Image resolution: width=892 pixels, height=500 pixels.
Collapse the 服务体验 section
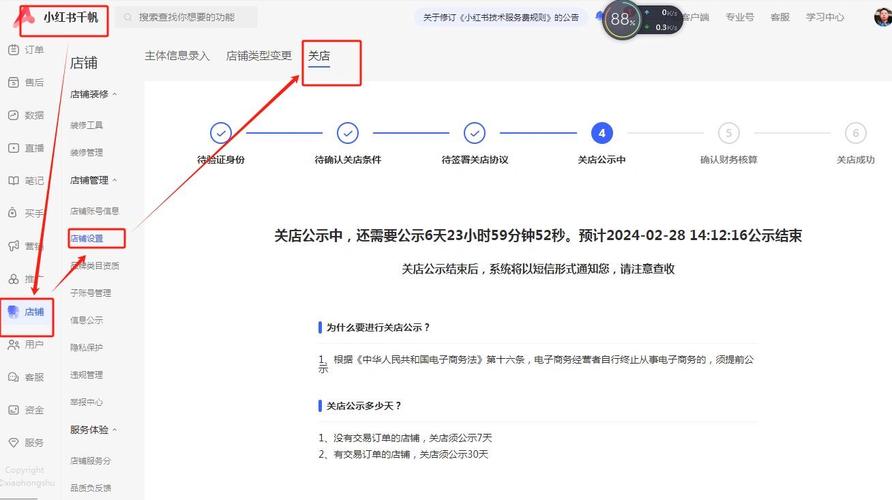pos(114,429)
